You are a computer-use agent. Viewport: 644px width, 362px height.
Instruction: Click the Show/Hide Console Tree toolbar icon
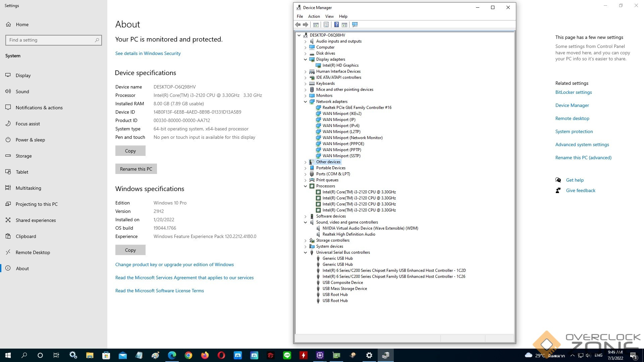pos(316,24)
